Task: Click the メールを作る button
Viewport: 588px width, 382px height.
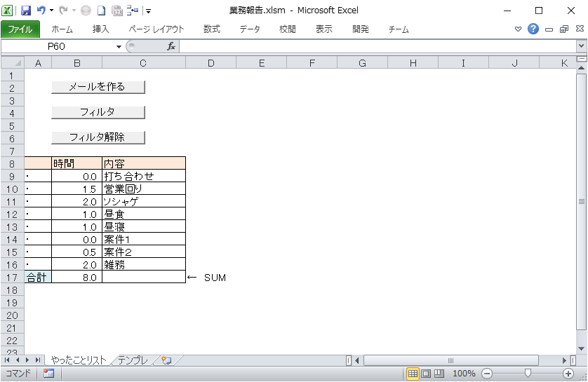Action: pos(98,87)
